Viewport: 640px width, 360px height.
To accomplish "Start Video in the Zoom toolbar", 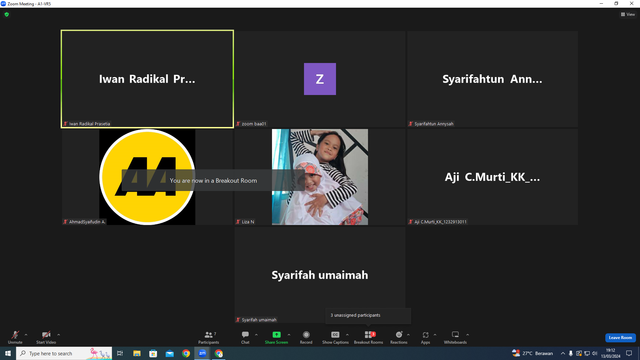I will tap(46, 338).
